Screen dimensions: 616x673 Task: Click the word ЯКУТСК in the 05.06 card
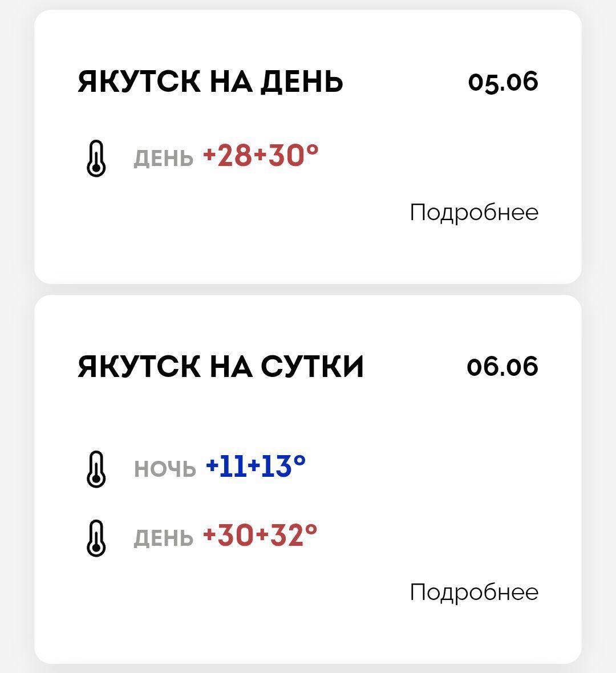point(139,82)
